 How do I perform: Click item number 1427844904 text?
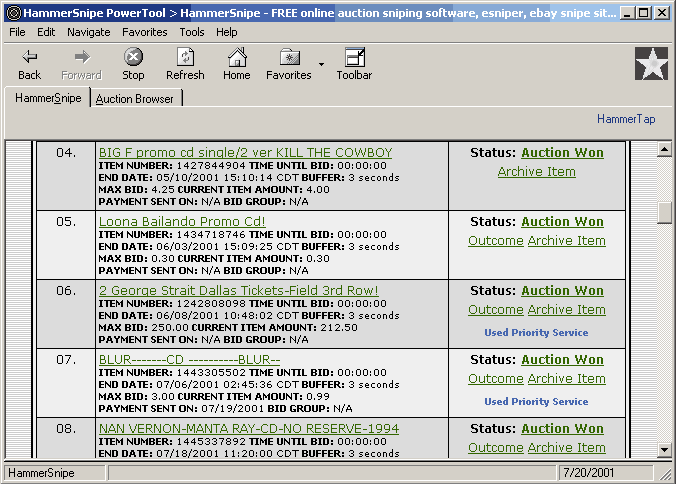(x=211, y=165)
